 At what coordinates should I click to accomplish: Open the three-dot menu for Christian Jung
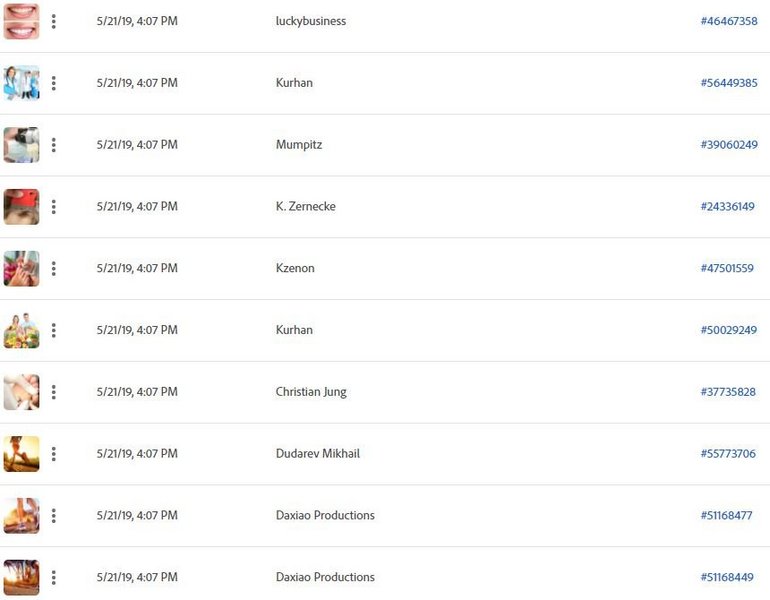point(54,392)
